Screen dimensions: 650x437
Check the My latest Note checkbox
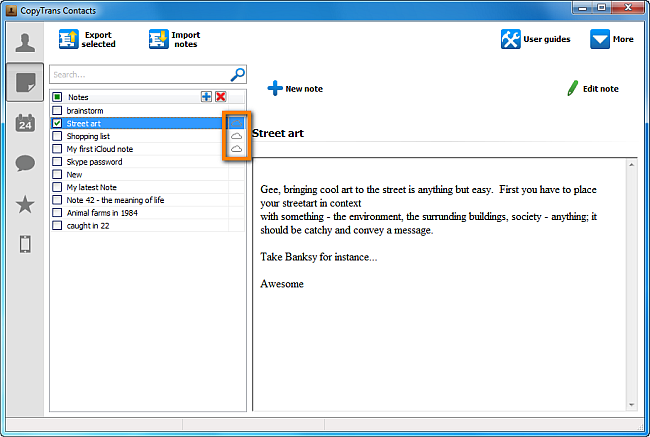click(x=57, y=187)
